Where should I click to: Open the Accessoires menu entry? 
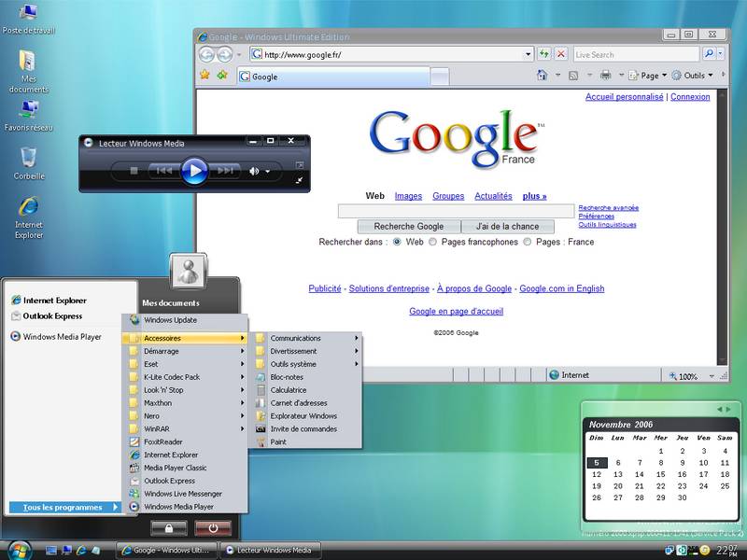tap(185, 338)
